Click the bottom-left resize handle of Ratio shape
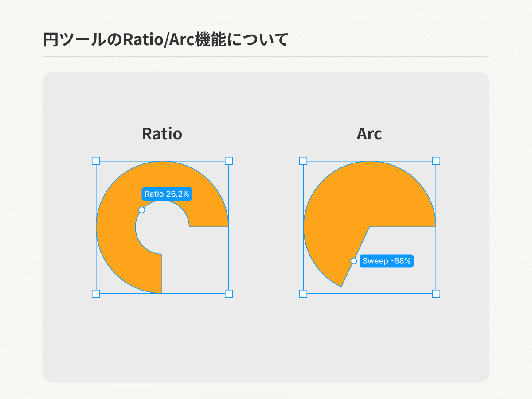 [96, 293]
